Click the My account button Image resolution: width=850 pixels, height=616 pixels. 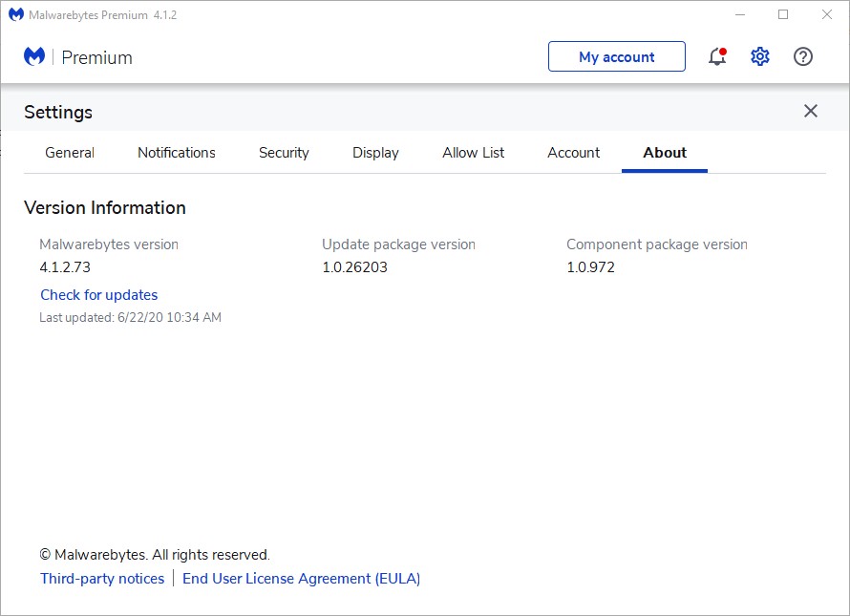[x=616, y=57]
